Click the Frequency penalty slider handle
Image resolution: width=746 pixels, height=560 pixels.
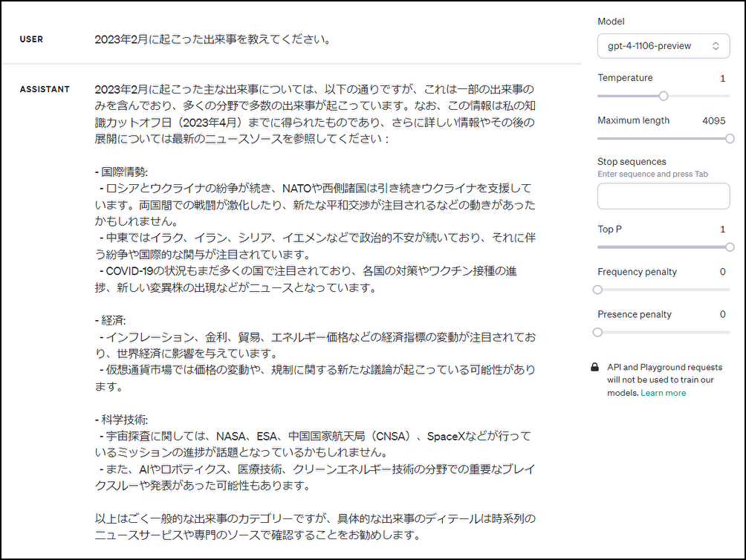pos(598,290)
